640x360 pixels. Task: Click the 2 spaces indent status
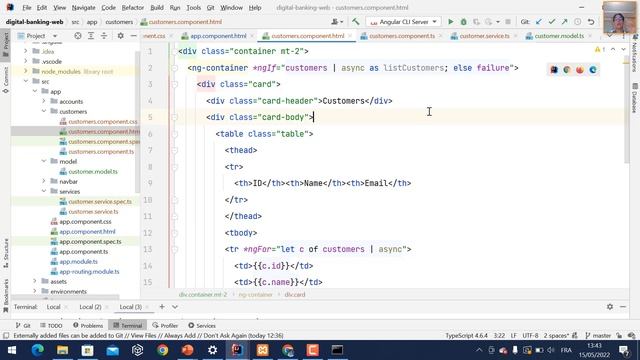pos(556,336)
